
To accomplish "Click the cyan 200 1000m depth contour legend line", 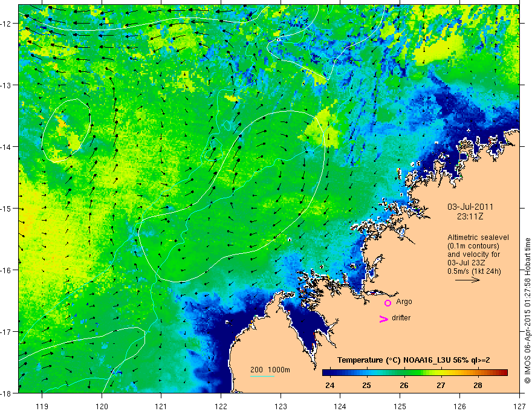I will click(x=262, y=376).
